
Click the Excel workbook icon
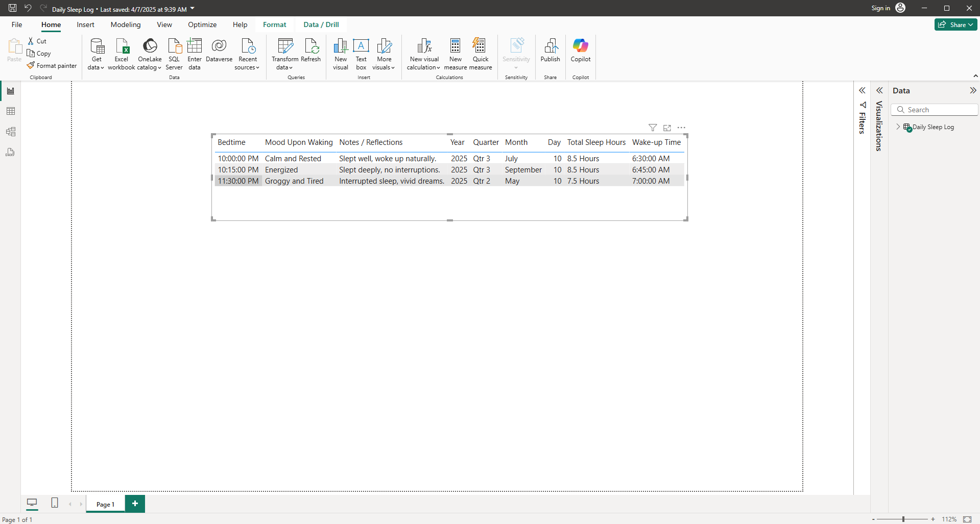pos(122,46)
